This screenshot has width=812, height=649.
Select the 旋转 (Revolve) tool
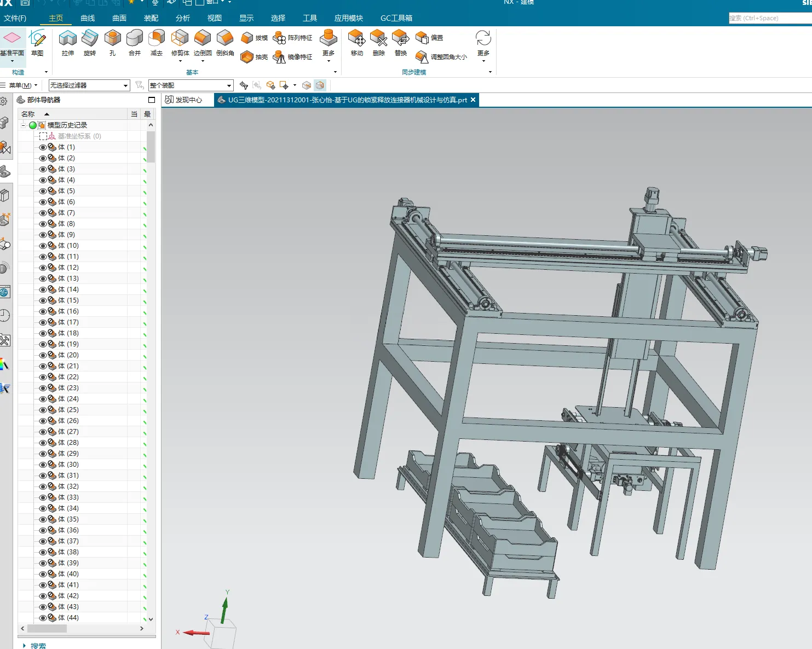tap(90, 43)
